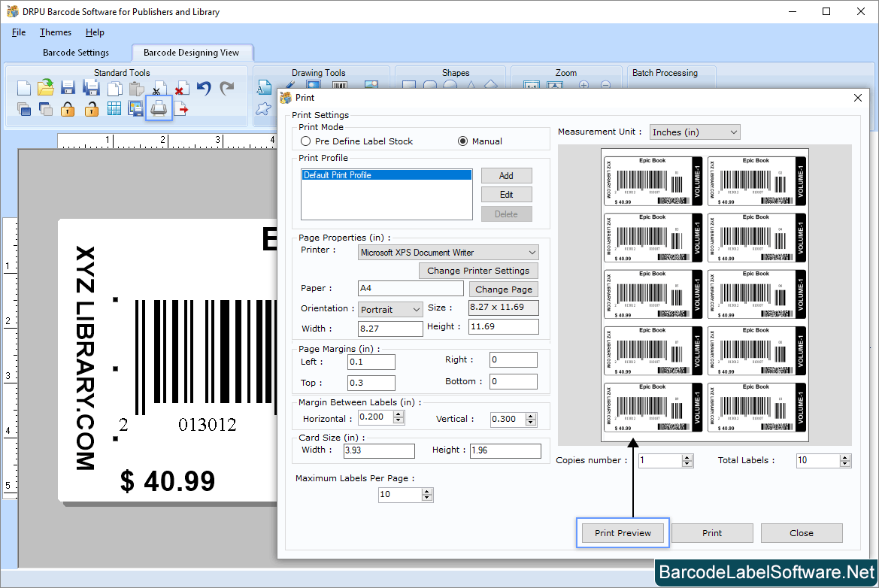Choose Pre Define Label Stock mode

click(305, 141)
